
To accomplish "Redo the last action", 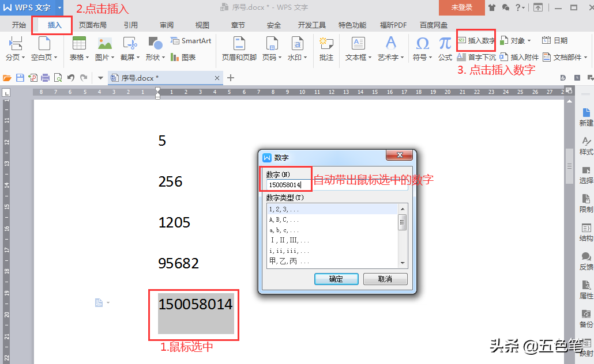I will click(84, 78).
